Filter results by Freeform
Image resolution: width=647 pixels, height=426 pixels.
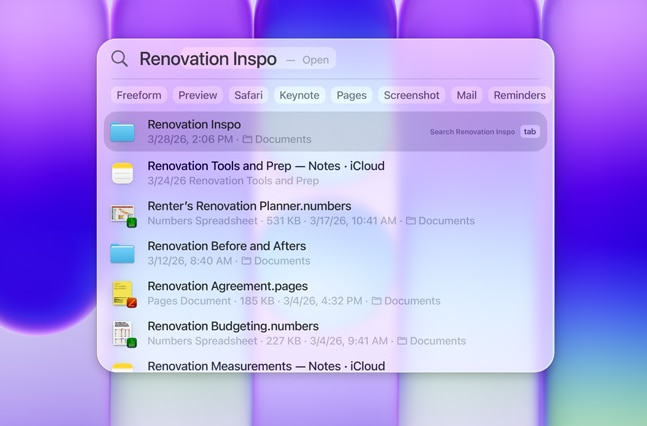[139, 95]
